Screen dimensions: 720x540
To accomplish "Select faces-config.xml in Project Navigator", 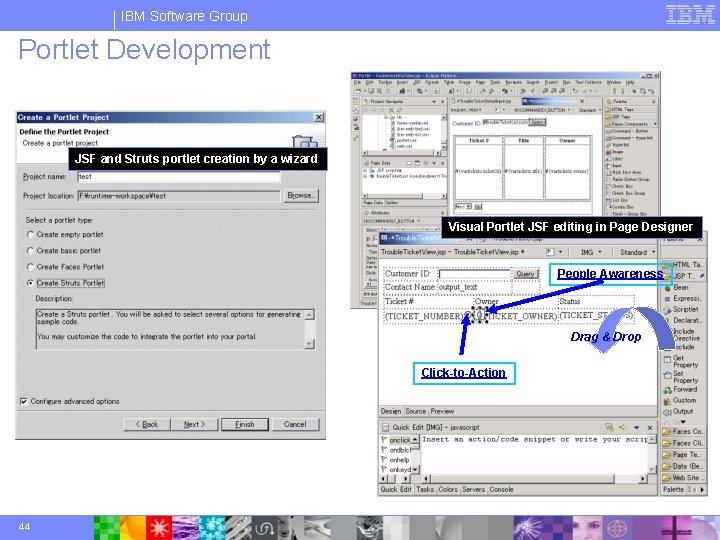I will (x=409, y=123).
